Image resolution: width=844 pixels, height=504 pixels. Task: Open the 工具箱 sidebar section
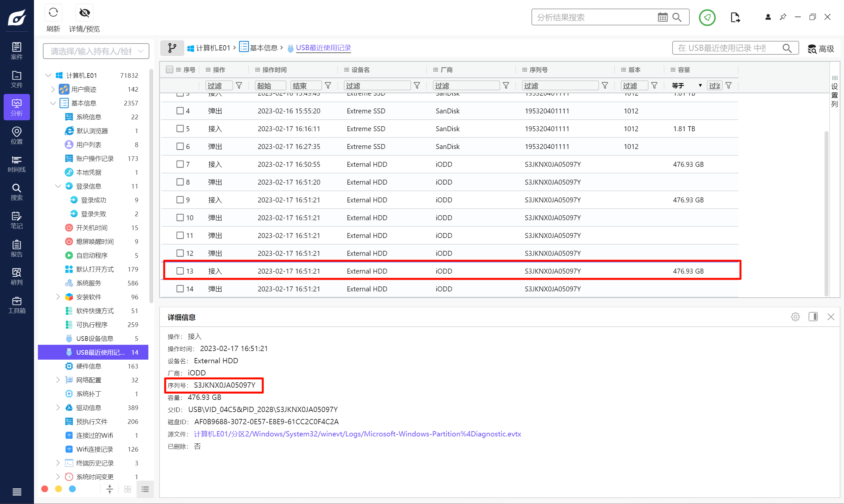pyautogui.click(x=16, y=305)
